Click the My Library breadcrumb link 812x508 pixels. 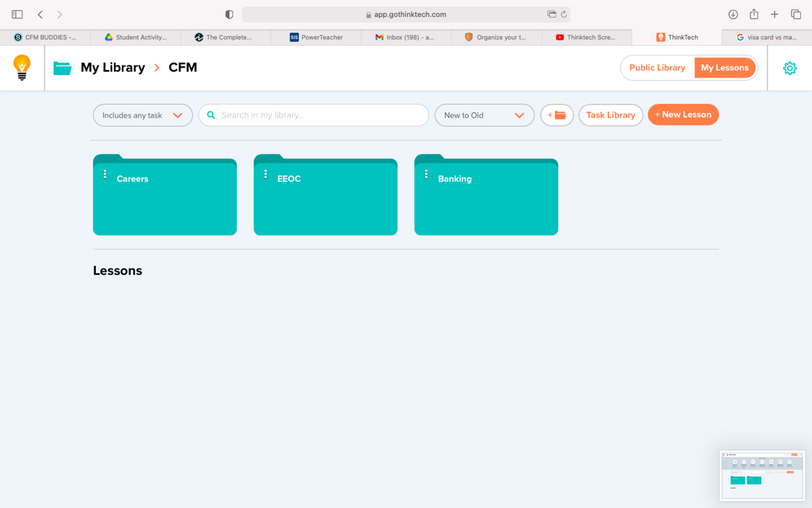[x=113, y=67]
